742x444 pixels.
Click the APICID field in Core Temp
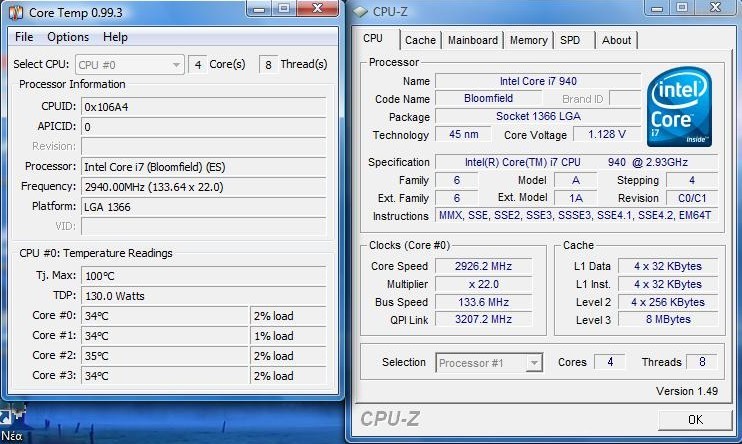(203, 127)
